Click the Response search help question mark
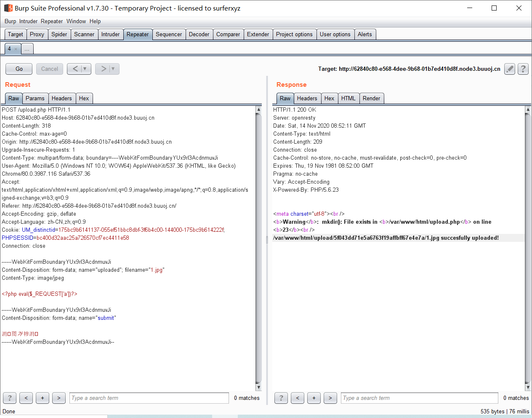Viewport: 532px width, 418px height. 281,398
